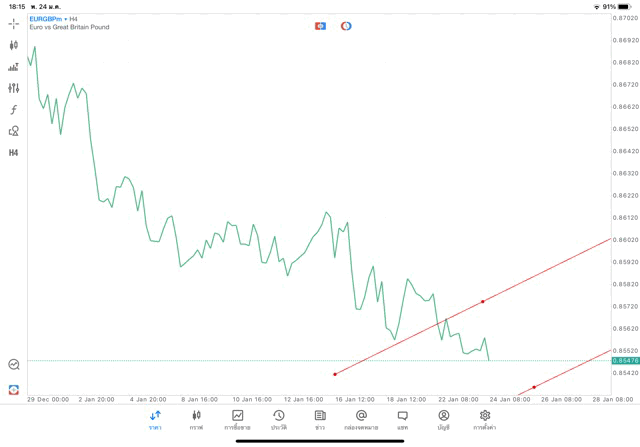The height and width of the screenshot is (447, 640).
Task: Switch to the ราคา (Quotes) tab
Action: pyautogui.click(x=155, y=420)
